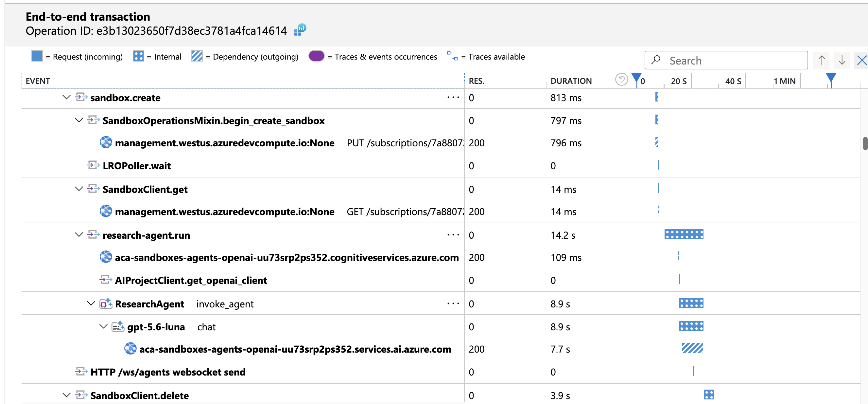Click the RES. column header
This screenshot has width=868, height=404.
(477, 81)
